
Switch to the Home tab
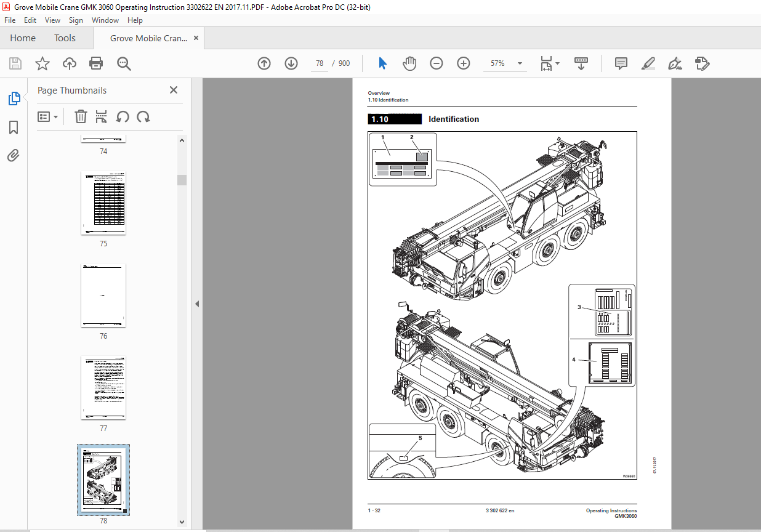[x=23, y=38]
